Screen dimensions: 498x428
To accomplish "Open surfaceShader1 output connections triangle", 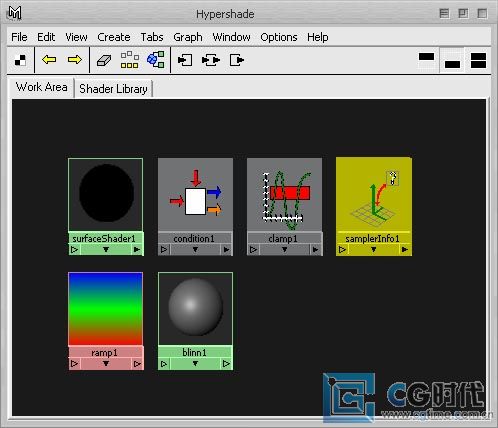I will [x=137, y=249].
